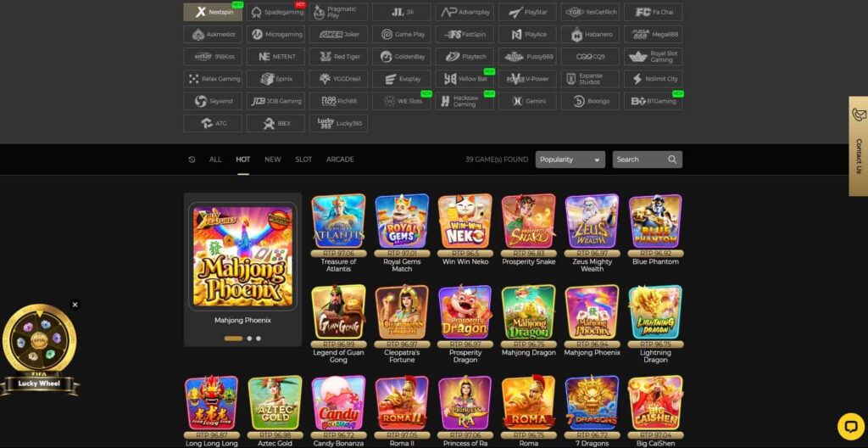This screenshot has height=448, width=868.
Task: Open the Playtech provider
Action: coord(465,57)
